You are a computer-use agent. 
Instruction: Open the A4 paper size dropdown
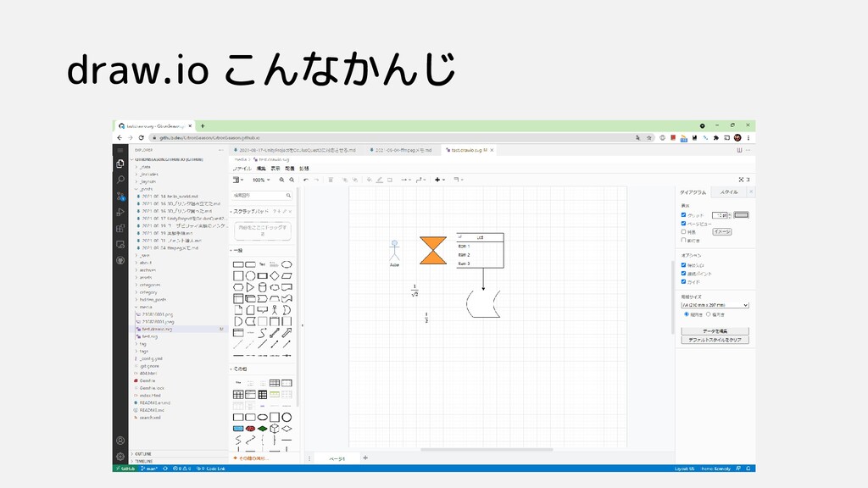tap(715, 305)
